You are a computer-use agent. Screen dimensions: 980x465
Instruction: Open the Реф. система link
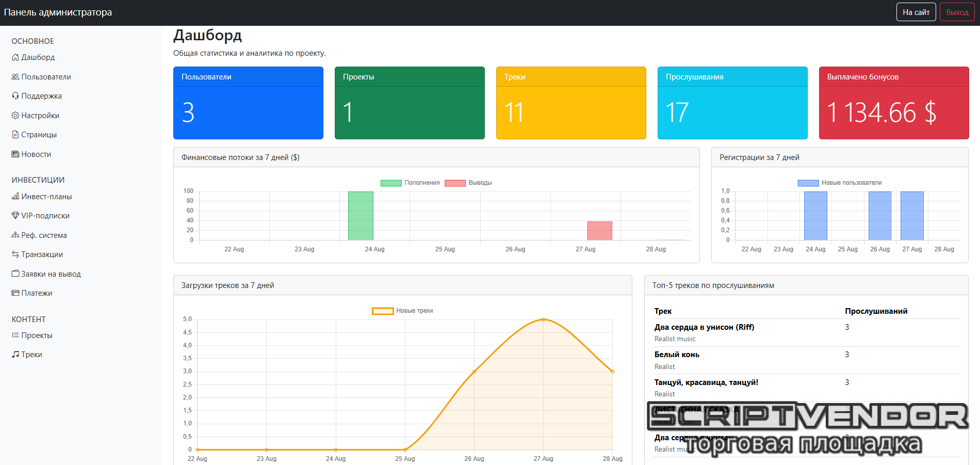click(x=44, y=235)
